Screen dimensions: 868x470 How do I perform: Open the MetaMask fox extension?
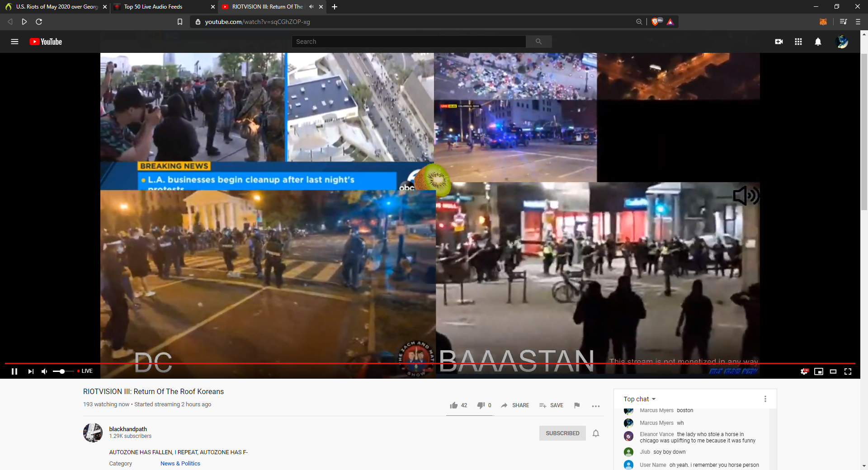pos(823,22)
